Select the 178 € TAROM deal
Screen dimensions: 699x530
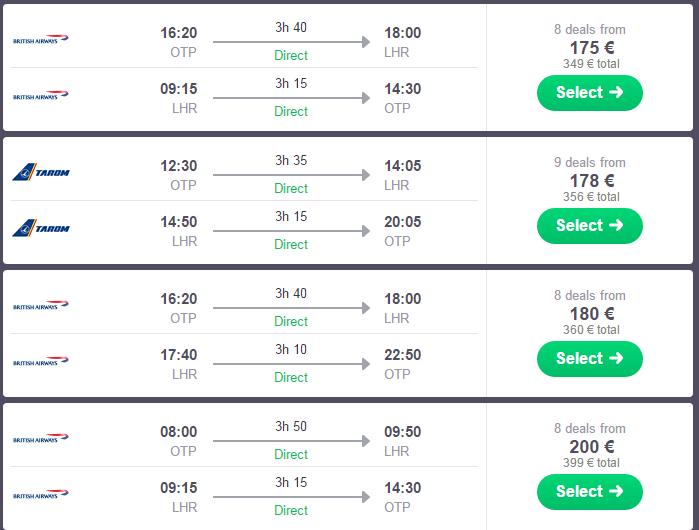tap(589, 226)
